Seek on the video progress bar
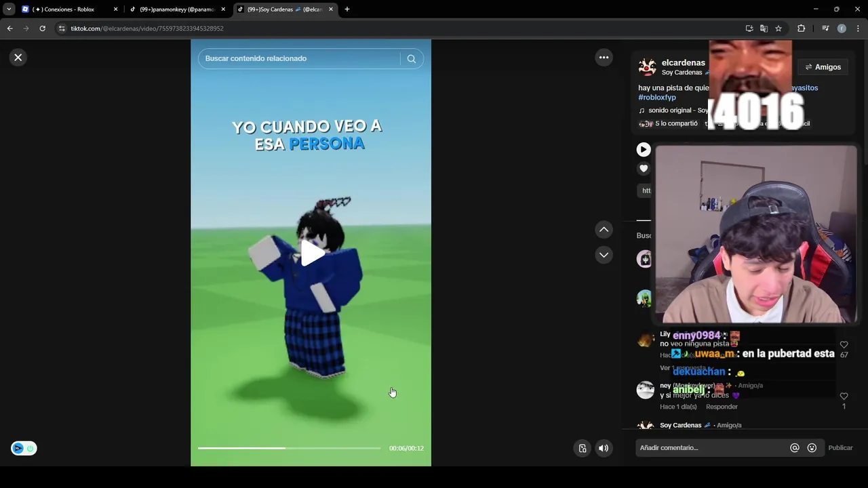 point(290,448)
